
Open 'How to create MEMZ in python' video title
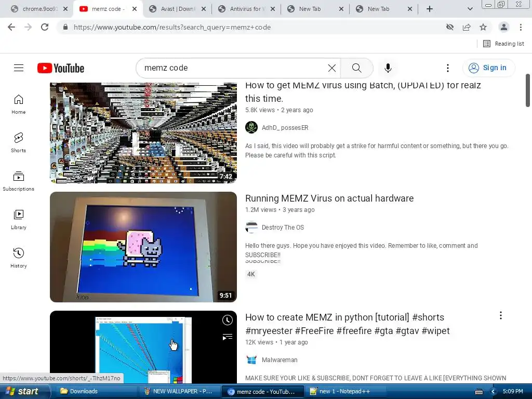(x=348, y=324)
